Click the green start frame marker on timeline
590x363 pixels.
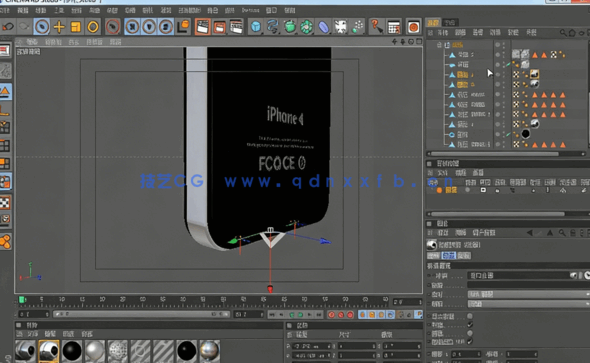(x=22, y=300)
